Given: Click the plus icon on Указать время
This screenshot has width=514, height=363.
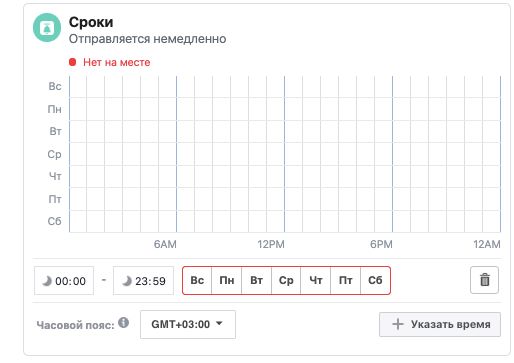Looking at the screenshot, I should (x=398, y=324).
